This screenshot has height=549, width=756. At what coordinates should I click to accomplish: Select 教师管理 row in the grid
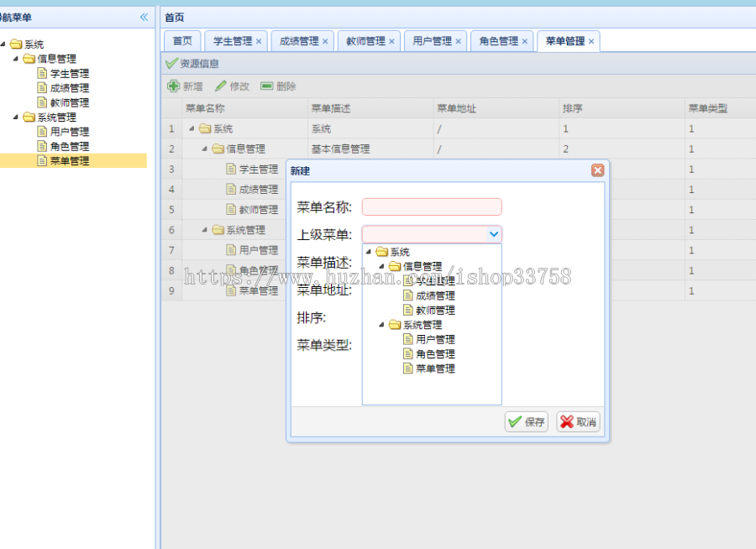[x=259, y=210]
